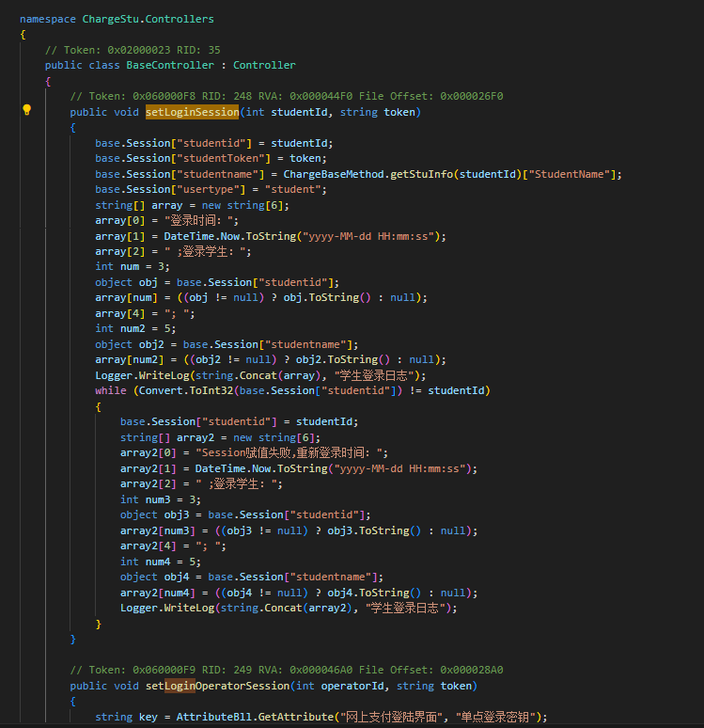Image resolution: width=704 pixels, height=728 pixels.
Task: Click the 'object obj2' declaration line
Action: point(227,344)
